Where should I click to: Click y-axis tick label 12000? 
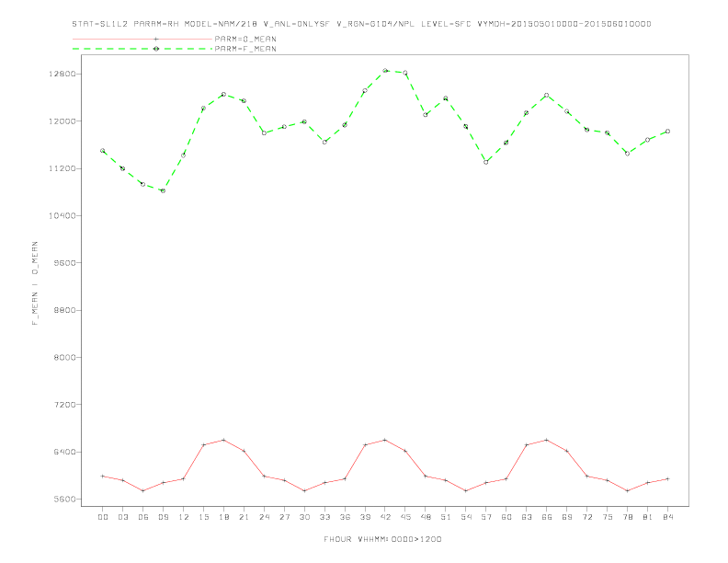(62, 121)
